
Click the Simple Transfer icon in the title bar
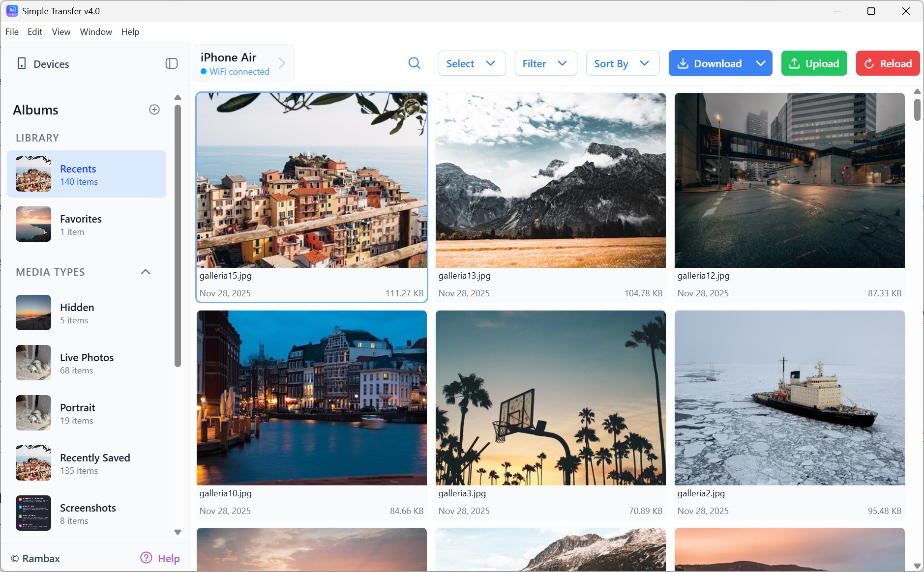[x=11, y=10]
